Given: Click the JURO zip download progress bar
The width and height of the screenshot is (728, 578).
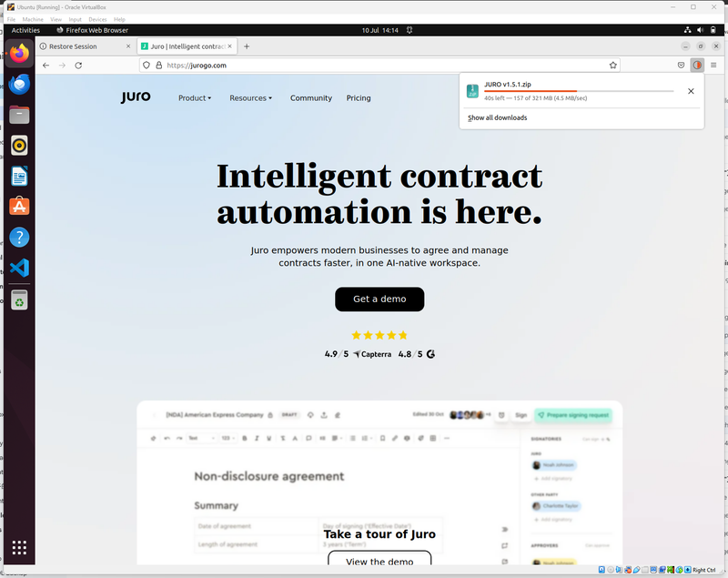Looking at the screenshot, I should click(x=579, y=91).
